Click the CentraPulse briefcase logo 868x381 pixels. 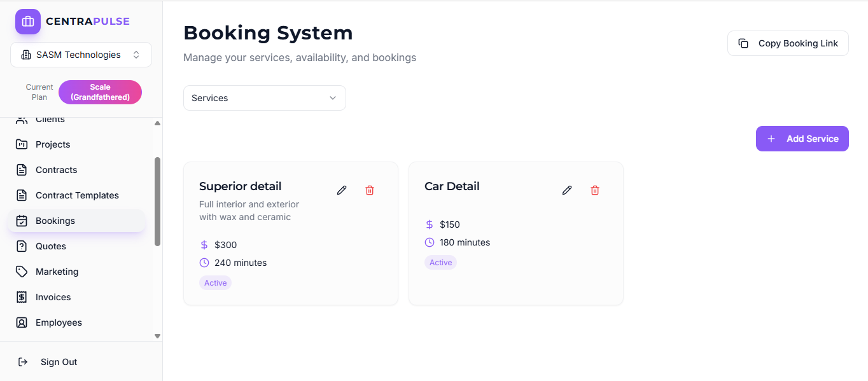tap(27, 21)
